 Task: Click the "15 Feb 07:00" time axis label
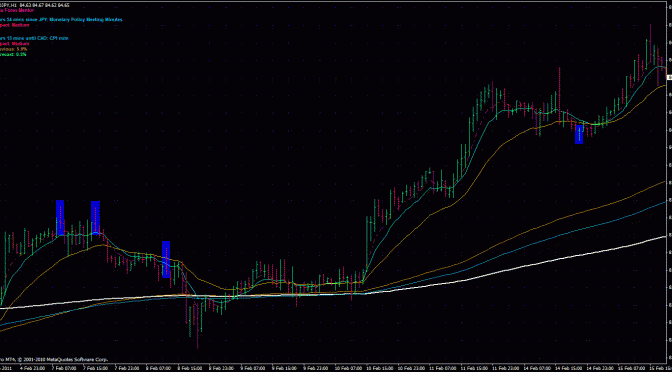[x=632, y=368]
